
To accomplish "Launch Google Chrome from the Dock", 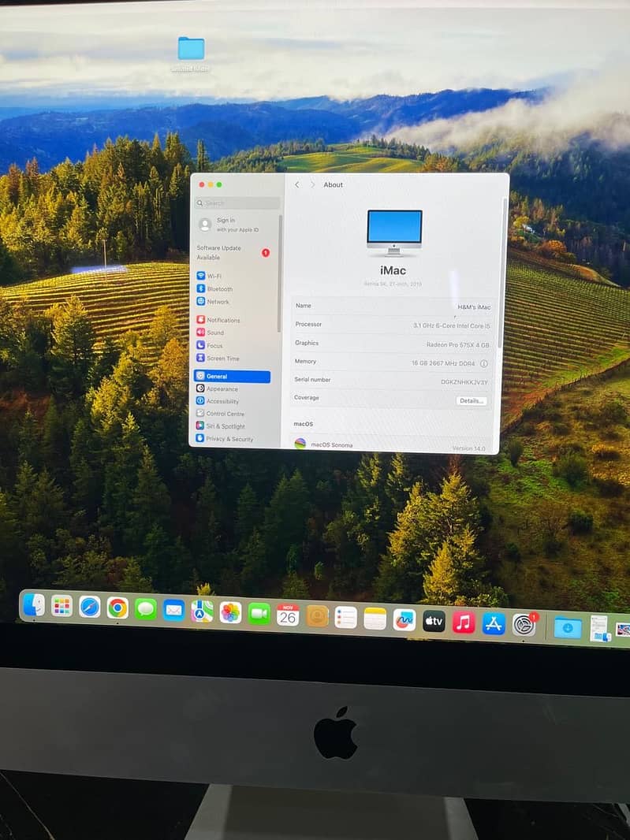I will [117, 608].
